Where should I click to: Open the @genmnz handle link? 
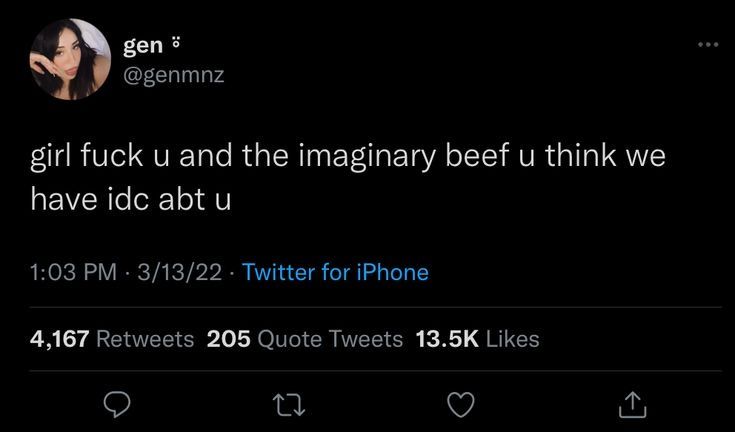173,74
